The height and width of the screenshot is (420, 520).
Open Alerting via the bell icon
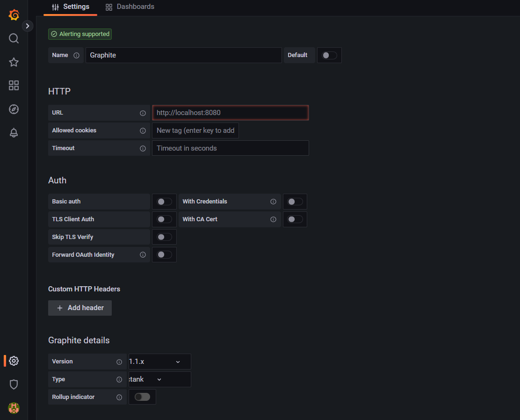coord(14,132)
